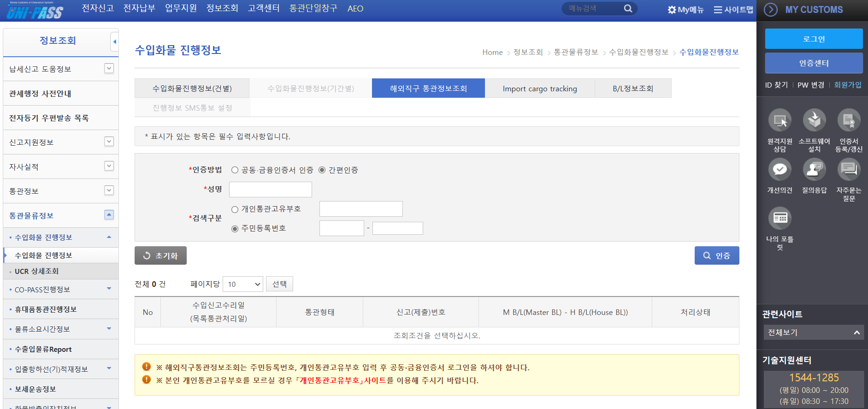Expand 입출항하선(기)적재정보 submenu

coord(109,368)
